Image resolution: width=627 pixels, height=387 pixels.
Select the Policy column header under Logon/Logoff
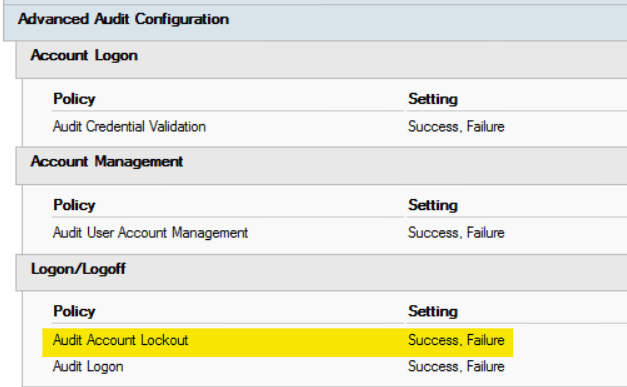tap(74, 312)
